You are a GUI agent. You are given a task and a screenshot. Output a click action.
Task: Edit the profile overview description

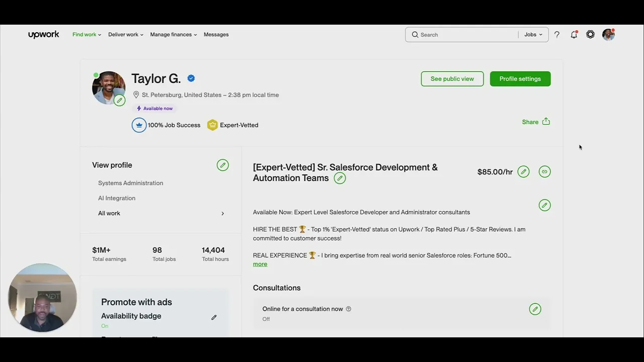544,205
